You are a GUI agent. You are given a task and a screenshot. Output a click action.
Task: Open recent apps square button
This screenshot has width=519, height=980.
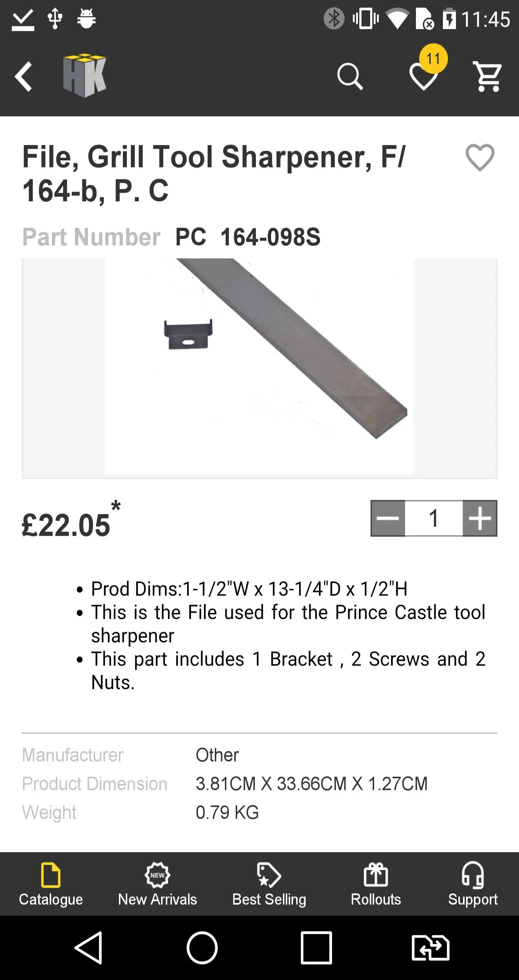[x=316, y=947]
